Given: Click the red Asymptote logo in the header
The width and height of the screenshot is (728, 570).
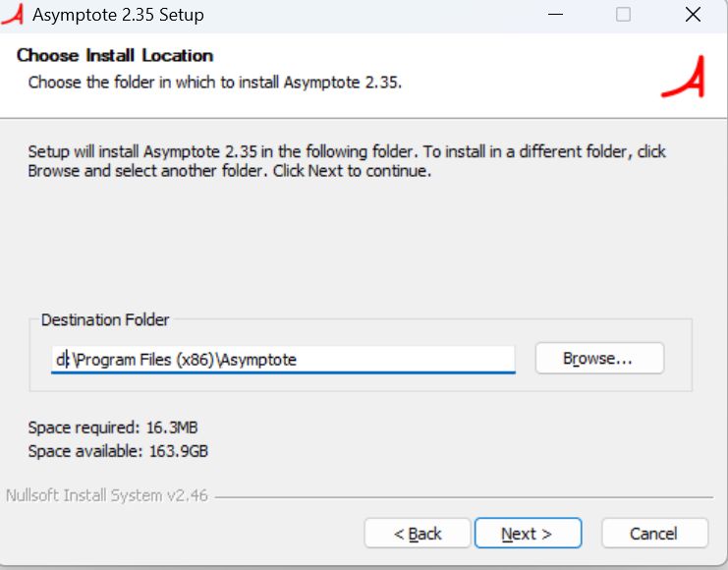Looking at the screenshot, I should [x=682, y=78].
